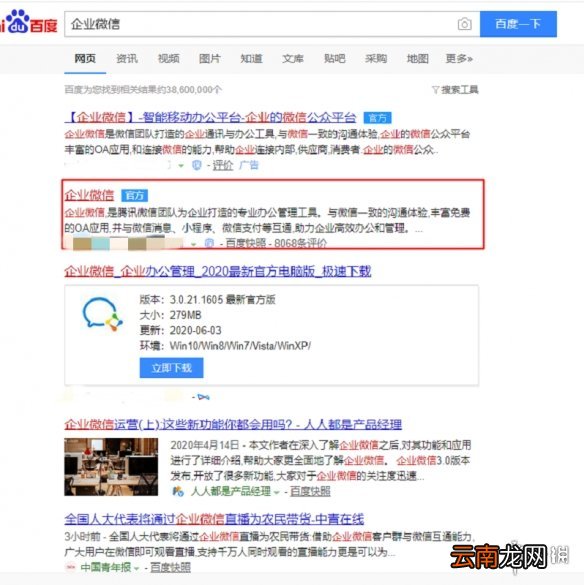
Task: Select the 百度为您找到相关结果约38,600,000个 text
Action: [143, 90]
